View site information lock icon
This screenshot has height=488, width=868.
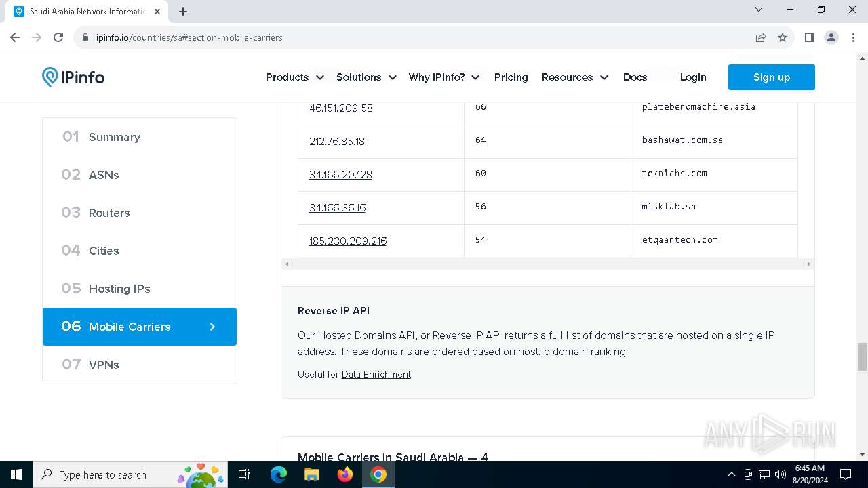(x=85, y=37)
